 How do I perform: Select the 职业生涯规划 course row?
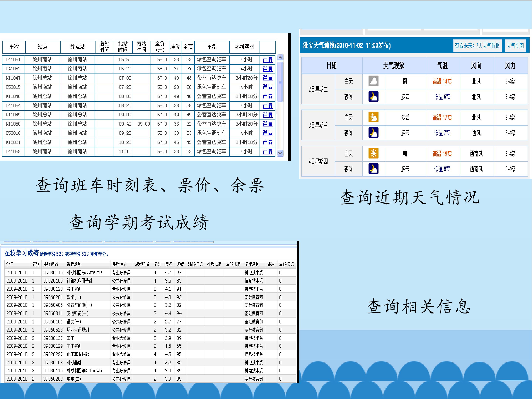(150, 330)
